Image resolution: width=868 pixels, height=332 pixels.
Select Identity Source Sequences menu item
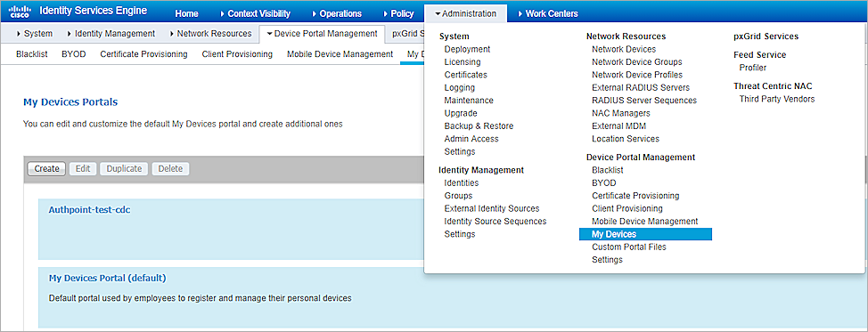click(x=495, y=222)
